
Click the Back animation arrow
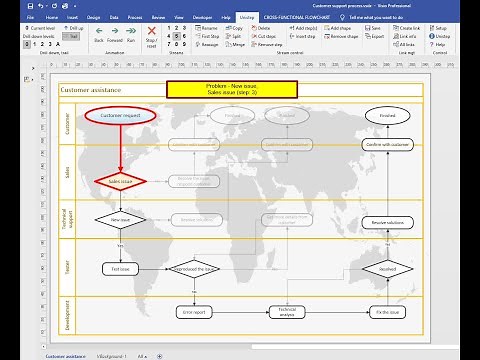click(99, 31)
